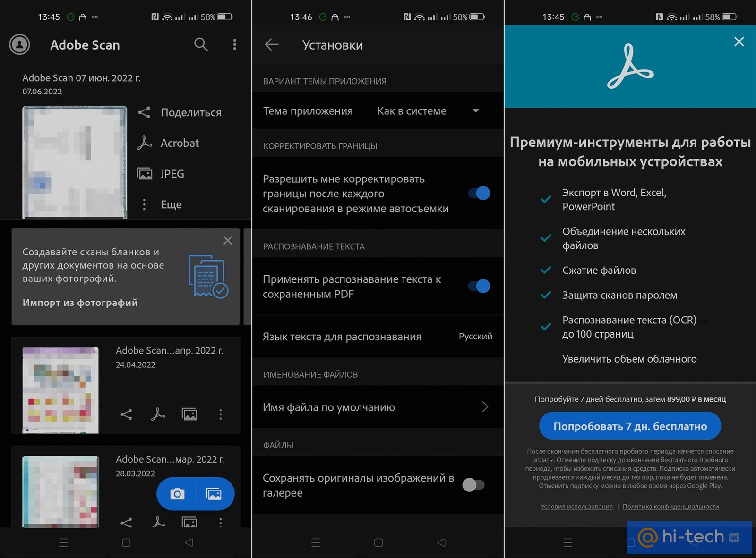Tap the home key on the left screen
756x558 pixels.
point(126,543)
